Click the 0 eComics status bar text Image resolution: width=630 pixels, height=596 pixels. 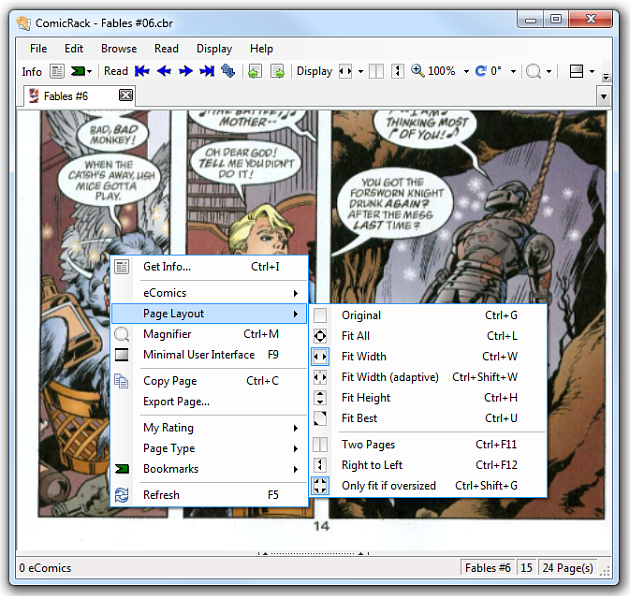coord(45,568)
